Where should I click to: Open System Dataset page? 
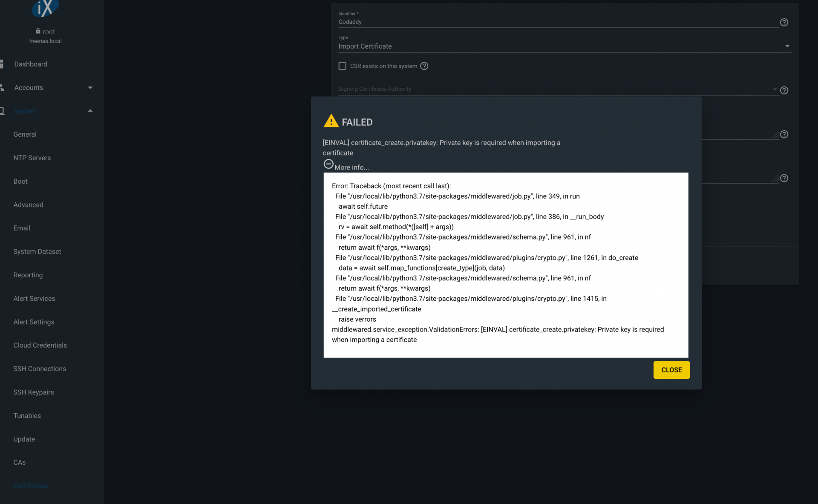(37, 251)
